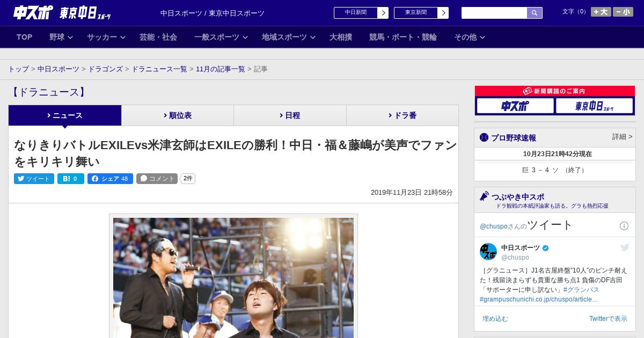
Task: Open 中日スポーツ Twitter account name
Action: coord(521,248)
